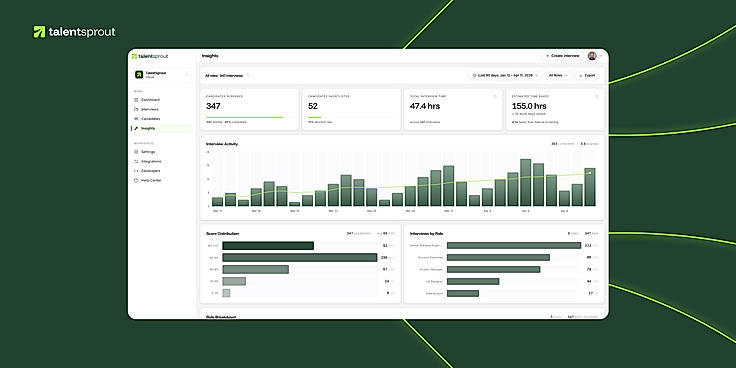Click the talentsprout logo on the green background
Viewport: 736px width, 368px height.
pos(74,32)
